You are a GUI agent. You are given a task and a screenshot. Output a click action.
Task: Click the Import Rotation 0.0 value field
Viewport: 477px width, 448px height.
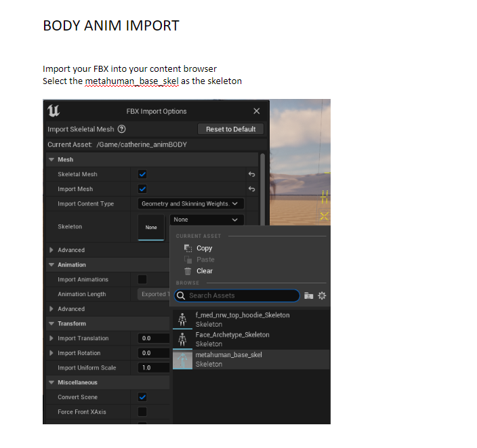click(x=154, y=353)
